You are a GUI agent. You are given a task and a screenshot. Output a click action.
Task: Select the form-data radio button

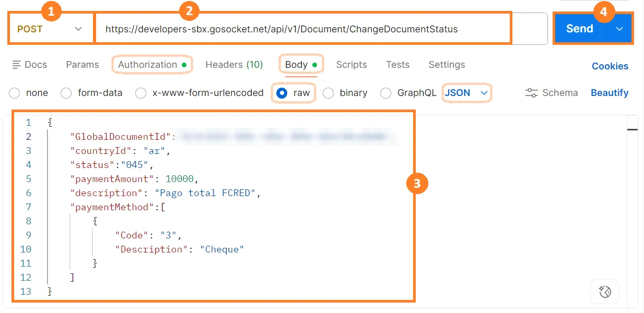(66, 93)
